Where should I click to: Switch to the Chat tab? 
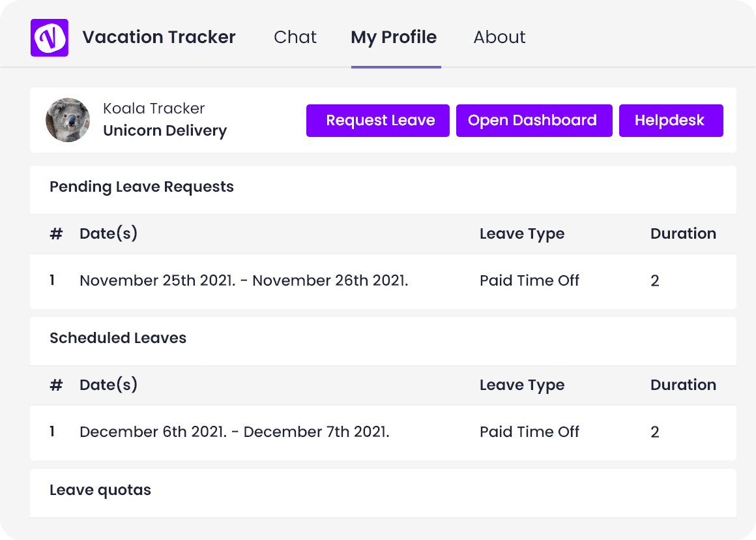point(295,37)
